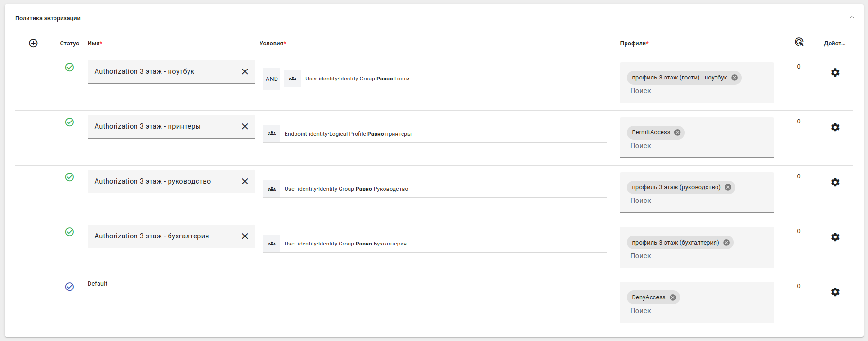Open gear actions for принтеры rule
This screenshot has height=341, width=868.
point(835,127)
